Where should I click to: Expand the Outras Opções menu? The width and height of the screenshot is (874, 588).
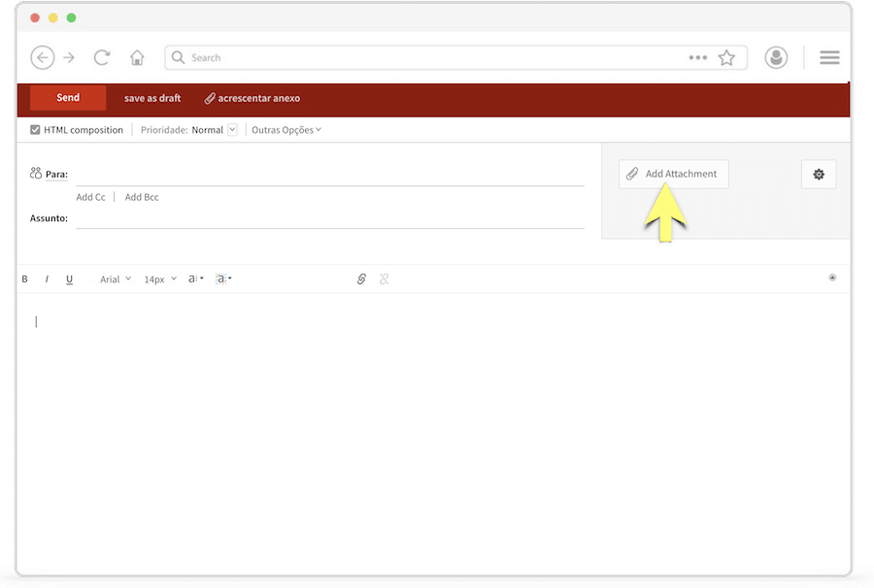click(x=286, y=130)
